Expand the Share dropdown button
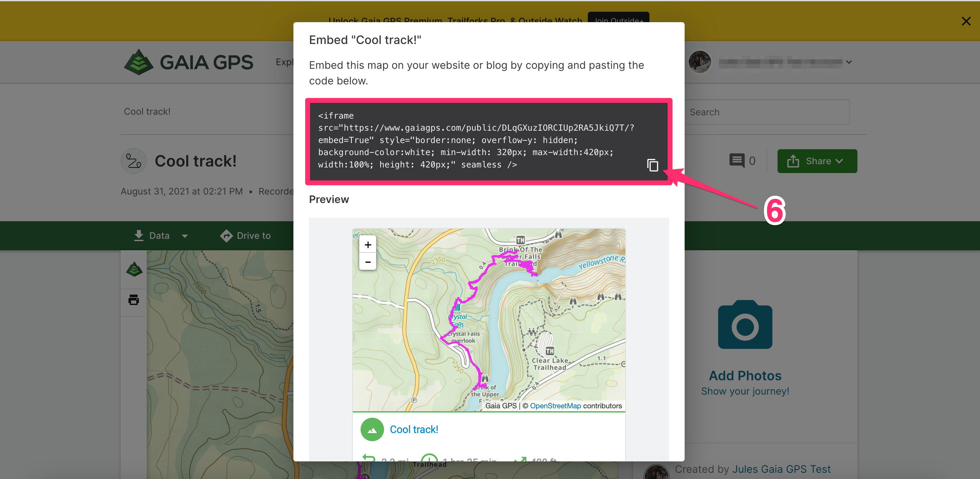 coord(817,161)
